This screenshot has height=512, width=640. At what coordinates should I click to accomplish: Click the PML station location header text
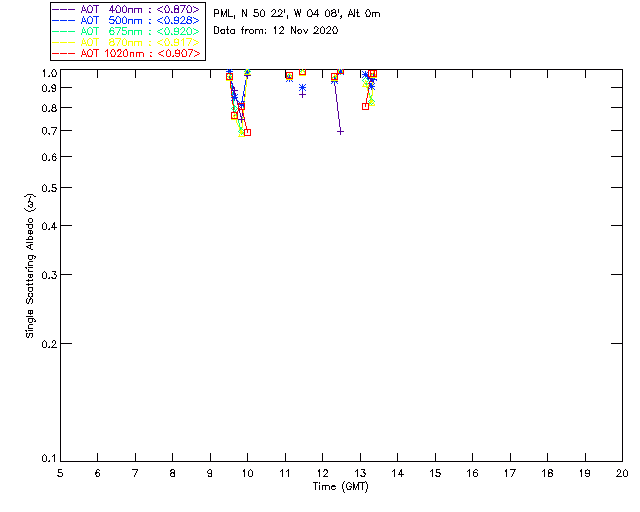coord(297,13)
